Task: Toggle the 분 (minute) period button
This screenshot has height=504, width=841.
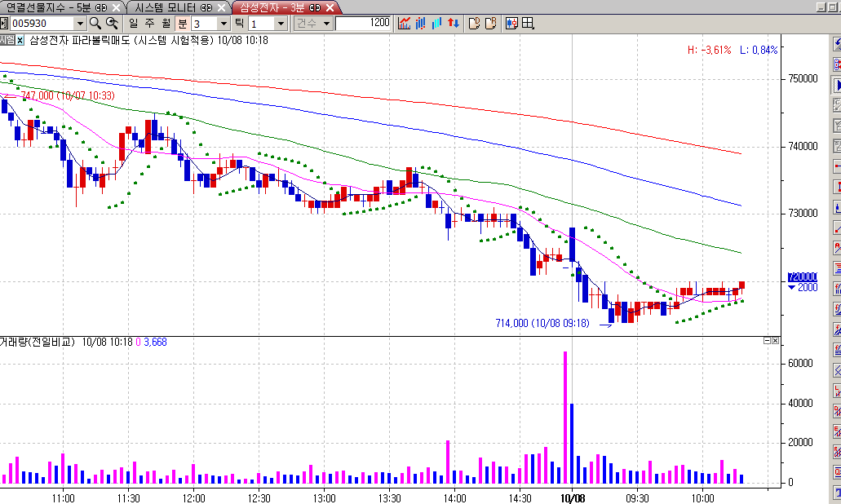Action: tap(183, 23)
